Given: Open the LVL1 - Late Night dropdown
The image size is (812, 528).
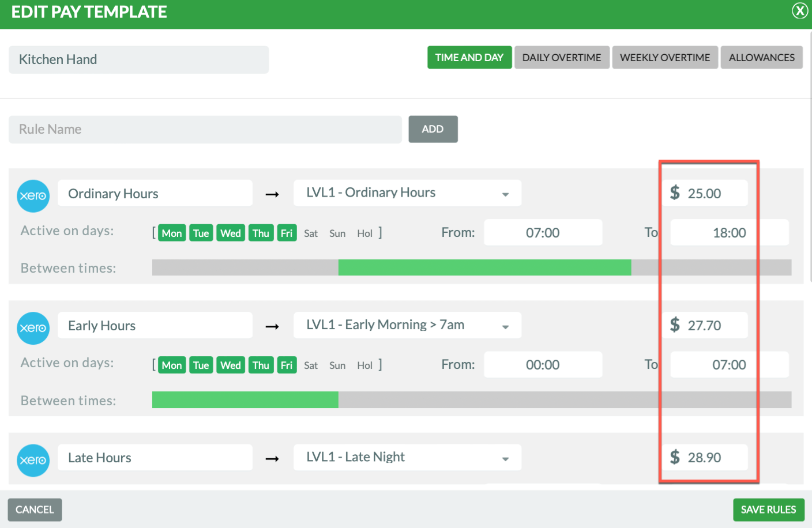Looking at the screenshot, I should tap(407, 457).
